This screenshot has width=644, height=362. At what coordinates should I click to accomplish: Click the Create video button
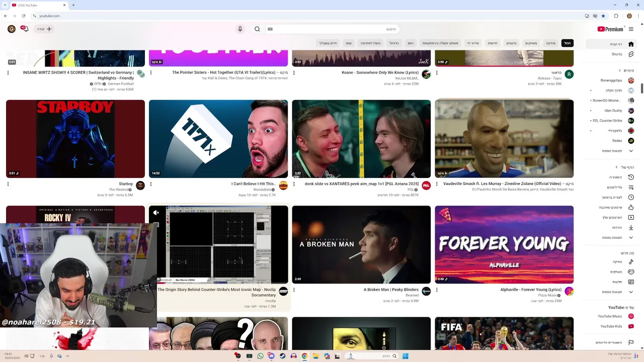click(x=44, y=29)
